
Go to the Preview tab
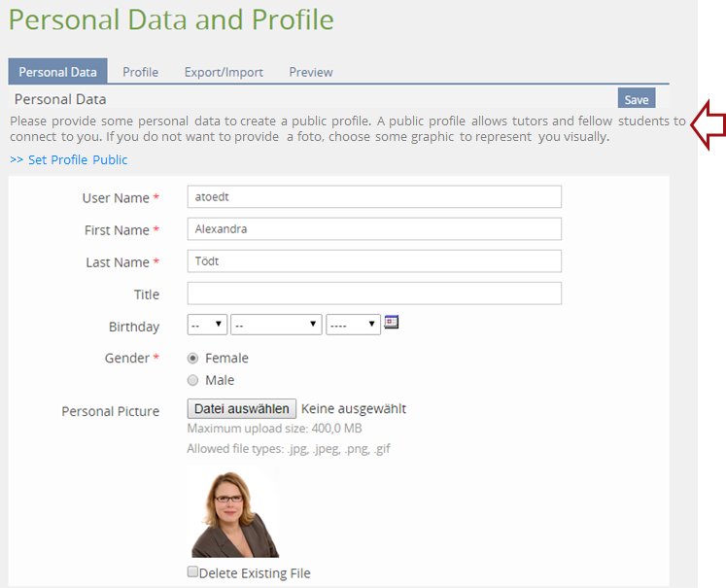pyautogui.click(x=310, y=72)
